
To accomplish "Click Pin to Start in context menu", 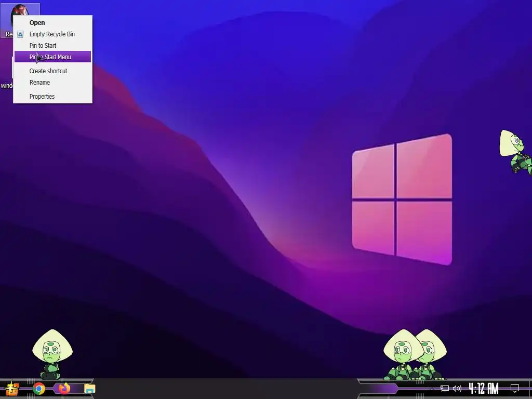I will (52, 46).
